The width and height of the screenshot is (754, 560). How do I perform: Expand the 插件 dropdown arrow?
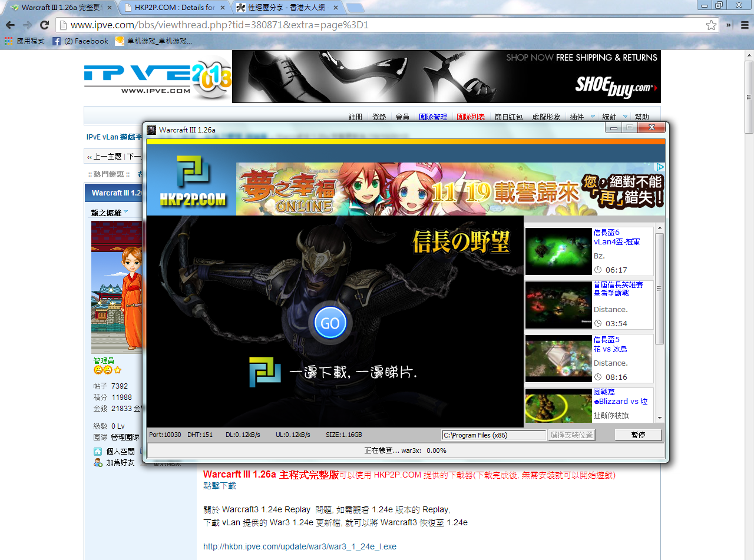click(593, 117)
